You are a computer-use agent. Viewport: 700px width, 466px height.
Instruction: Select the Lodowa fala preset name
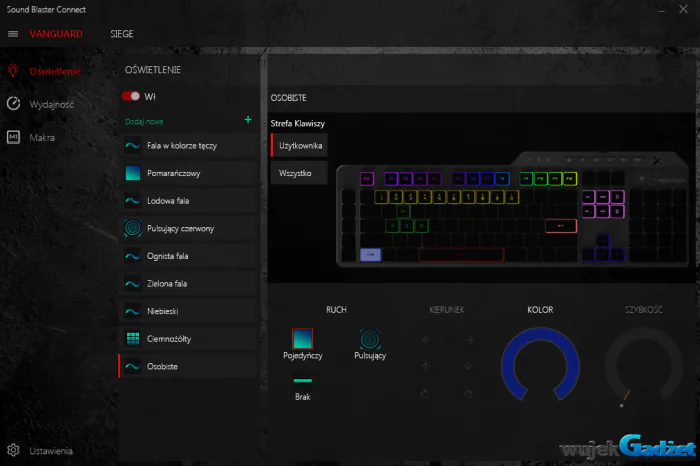(x=168, y=201)
